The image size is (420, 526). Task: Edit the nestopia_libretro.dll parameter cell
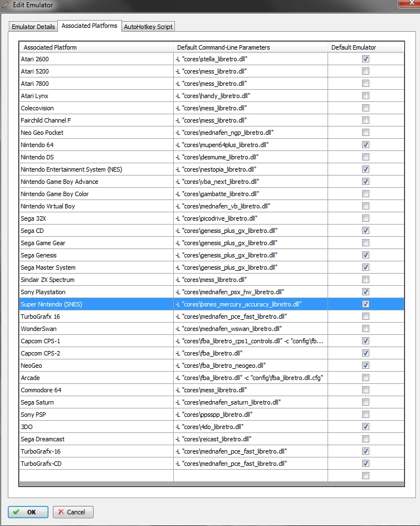pyautogui.click(x=251, y=169)
